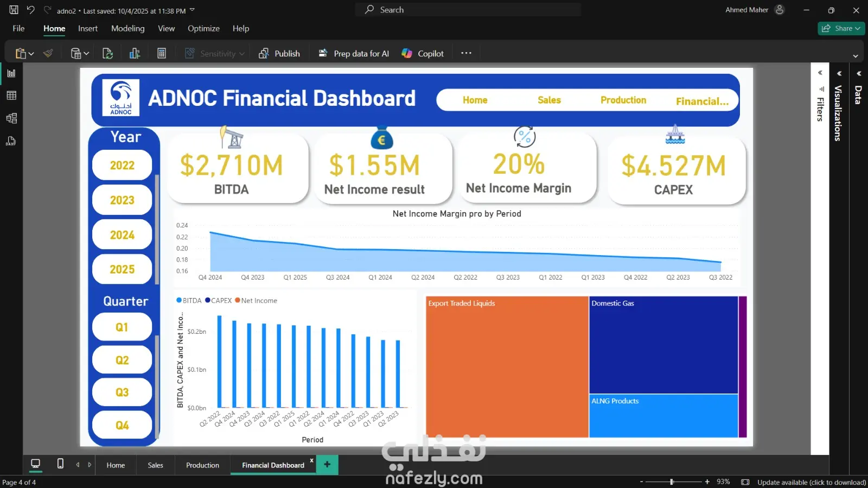The width and height of the screenshot is (868, 488).
Task: Open the Model view icon in sidebar
Action: [x=11, y=118]
